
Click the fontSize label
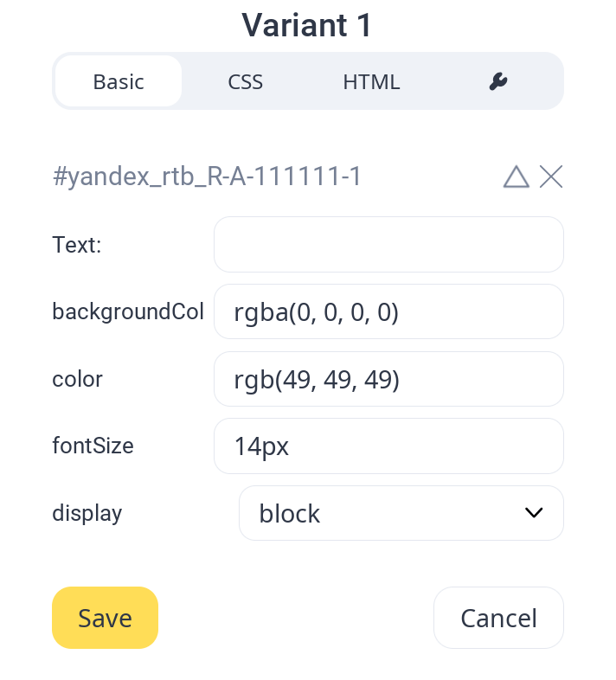[93, 446]
